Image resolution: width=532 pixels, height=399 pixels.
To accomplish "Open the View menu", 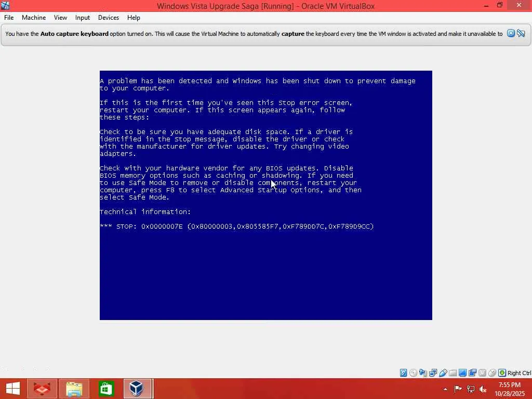I will 60,18.
